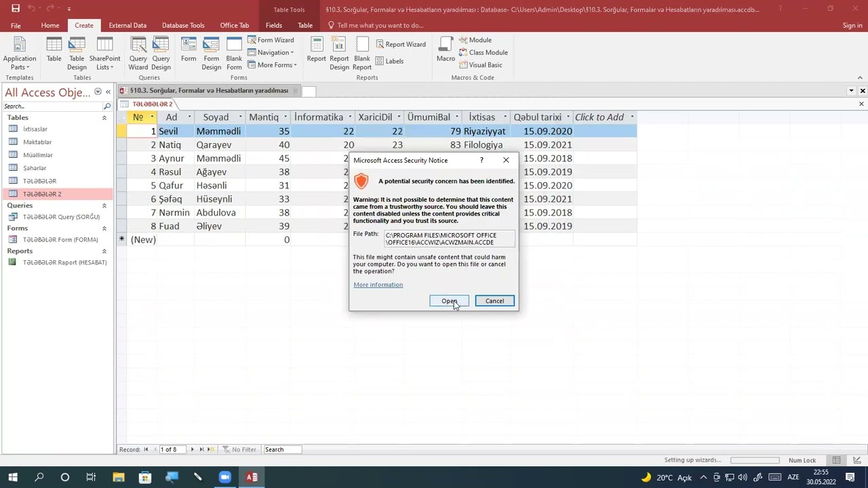Open the File tab
Screen dimensions: 868x488
click(16, 25)
